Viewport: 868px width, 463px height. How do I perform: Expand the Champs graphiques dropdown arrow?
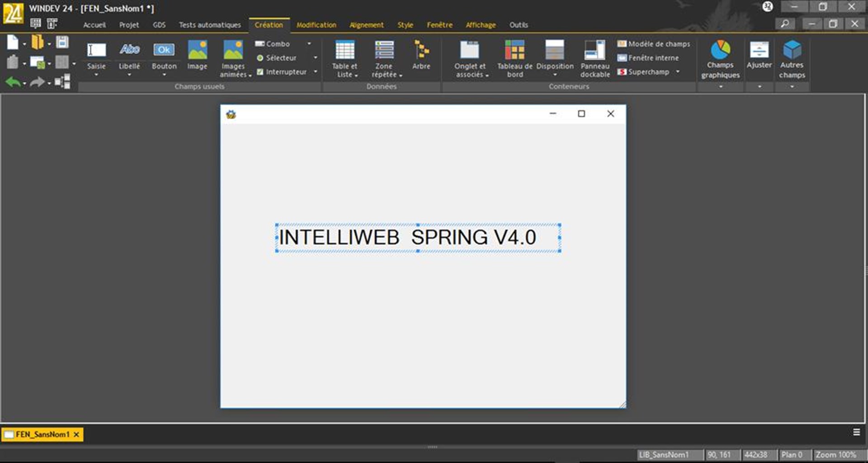[721, 87]
